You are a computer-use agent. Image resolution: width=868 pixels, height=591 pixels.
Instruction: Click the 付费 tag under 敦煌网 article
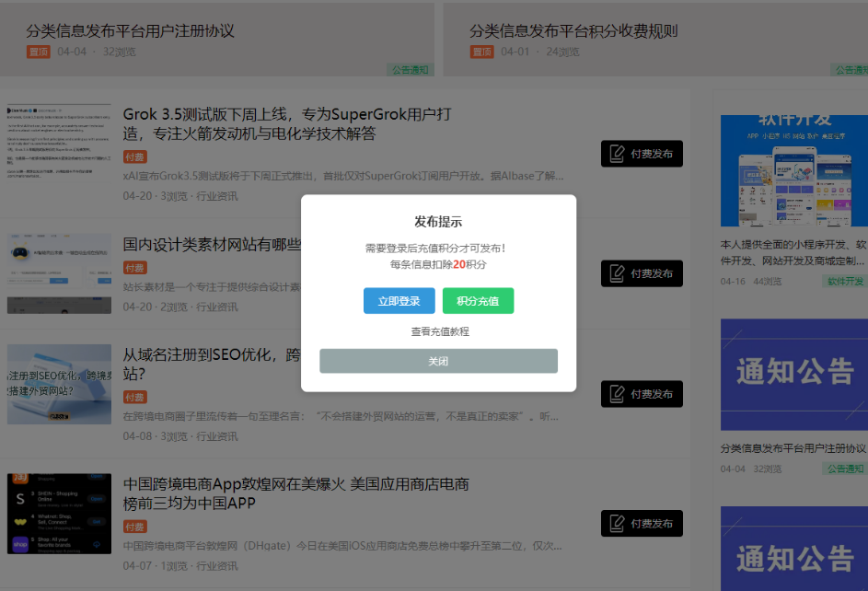click(134, 527)
